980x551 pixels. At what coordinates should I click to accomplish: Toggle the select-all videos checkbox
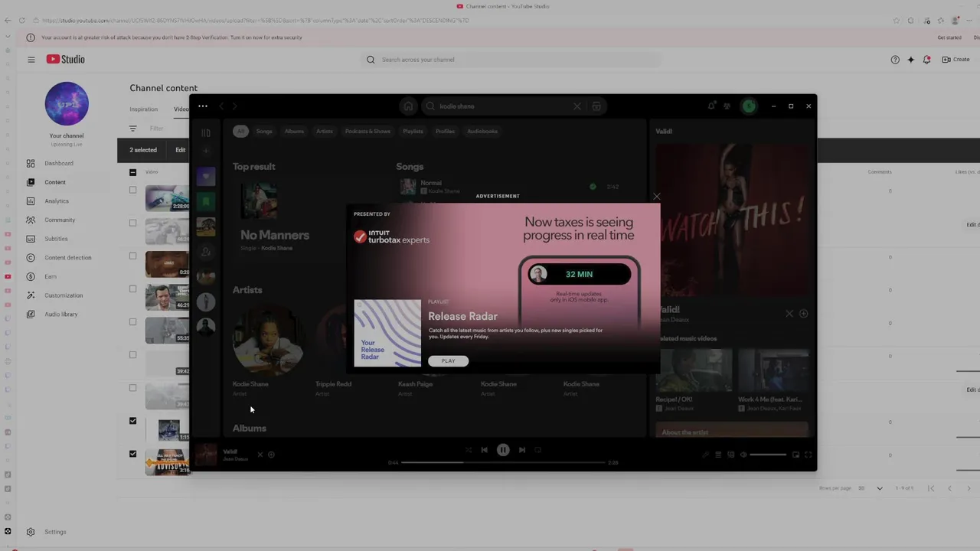coord(132,172)
